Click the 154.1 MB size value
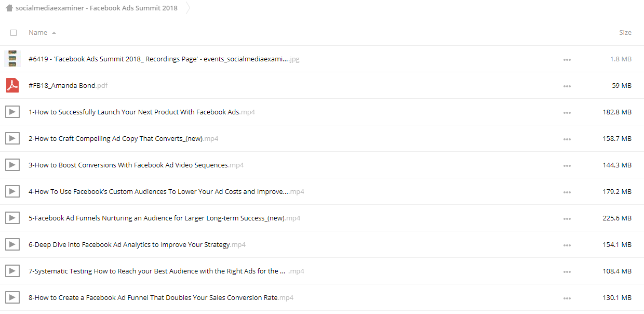The width and height of the screenshot is (644, 314). pyautogui.click(x=618, y=244)
